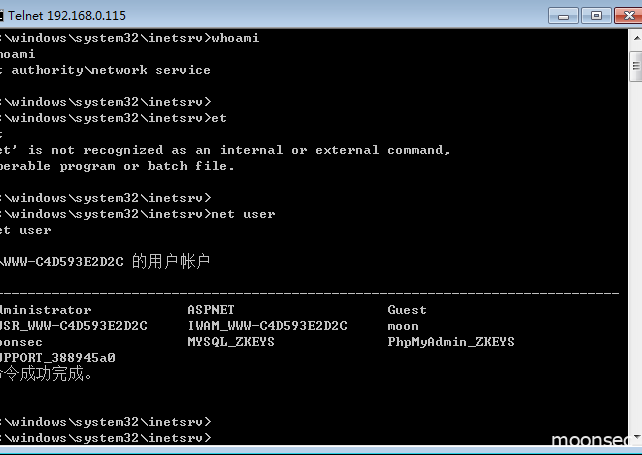Maximize the Telnet 192.168.0.115 window

coord(597,16)
